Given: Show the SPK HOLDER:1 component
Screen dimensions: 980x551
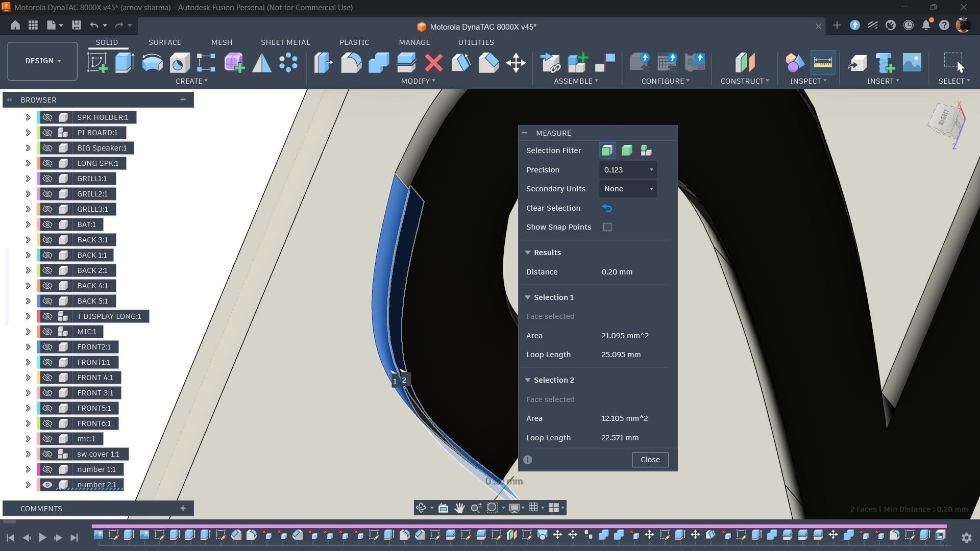Looking at the screenshot, I should pyautogui.click(x=47, y=117).
